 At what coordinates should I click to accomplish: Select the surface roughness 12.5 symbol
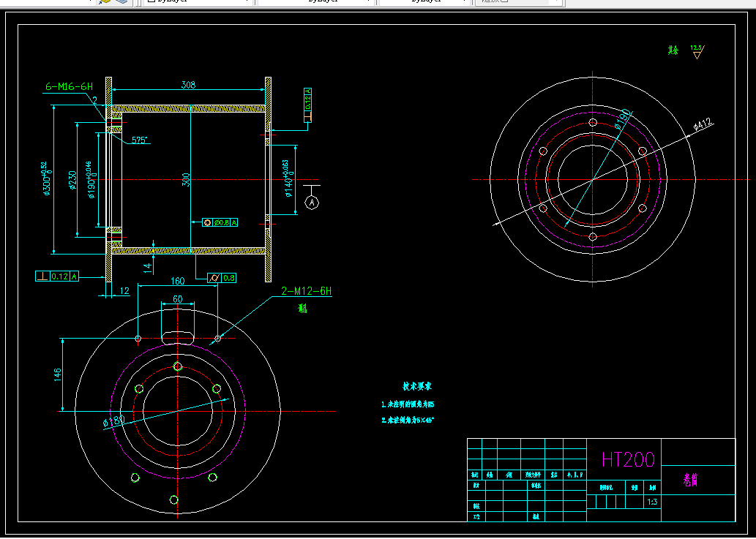click(697, 51)
